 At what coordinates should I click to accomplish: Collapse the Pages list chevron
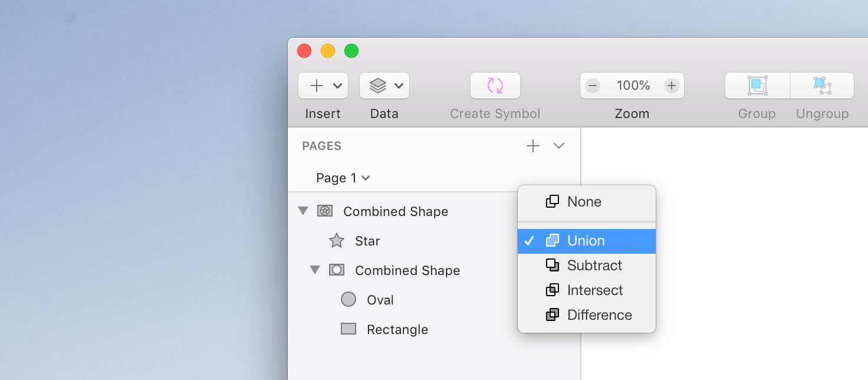tap(559, 146)
